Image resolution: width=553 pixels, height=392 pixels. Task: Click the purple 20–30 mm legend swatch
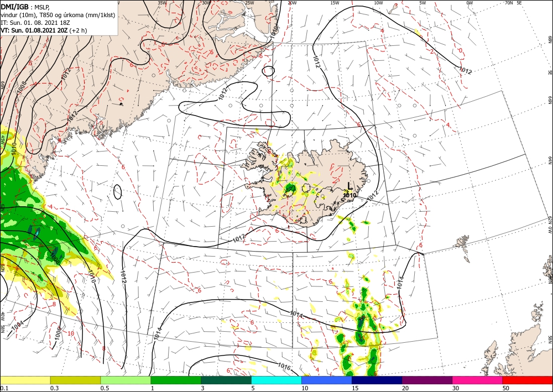pos(427,380)
